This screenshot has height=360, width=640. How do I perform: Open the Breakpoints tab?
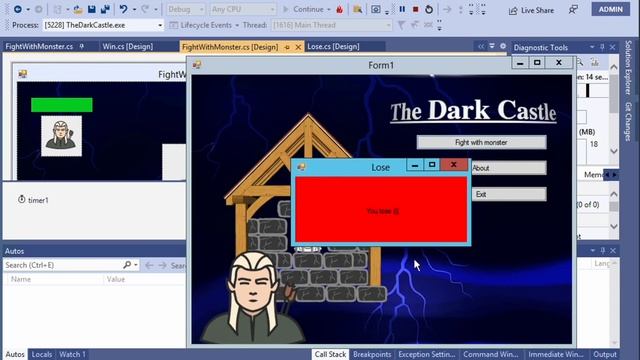372,354
